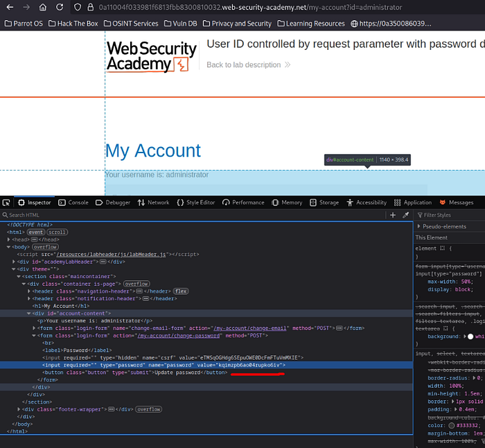Reload the page with the refresh icon
The height and width of the screenshot is (448, 485).
point(60,7)
